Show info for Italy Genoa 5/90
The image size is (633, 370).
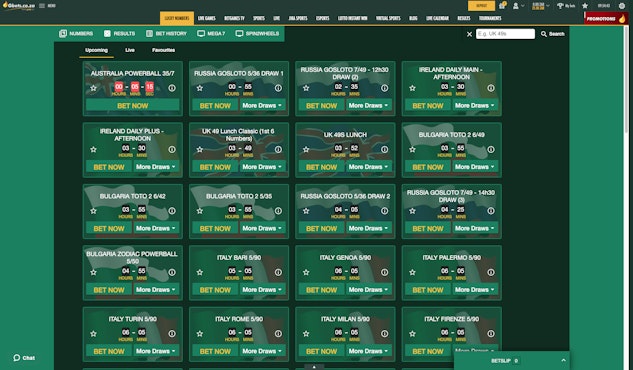pyautogui.click(x=384, y=272)
